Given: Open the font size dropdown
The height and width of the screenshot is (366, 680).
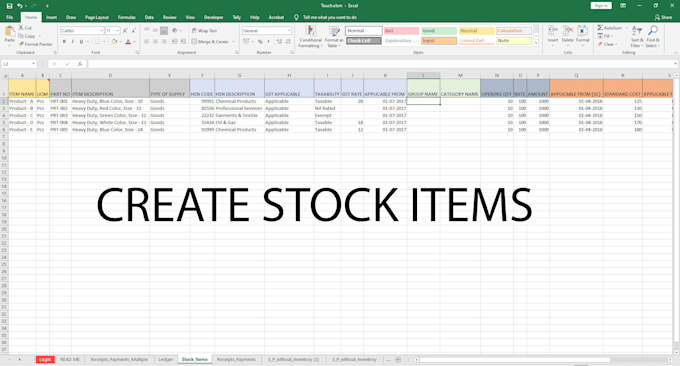Looking at the screenshot, I should tap(118, 31).
